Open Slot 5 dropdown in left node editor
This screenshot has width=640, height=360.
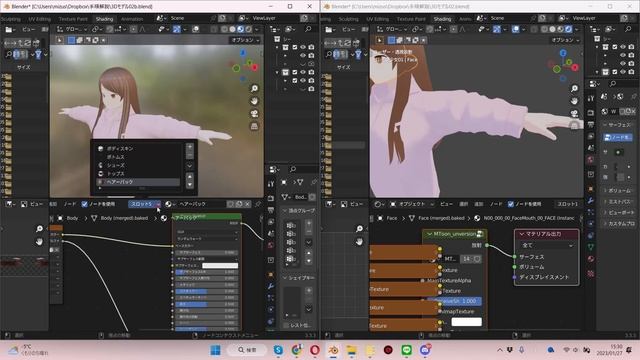tap(145, 204)
